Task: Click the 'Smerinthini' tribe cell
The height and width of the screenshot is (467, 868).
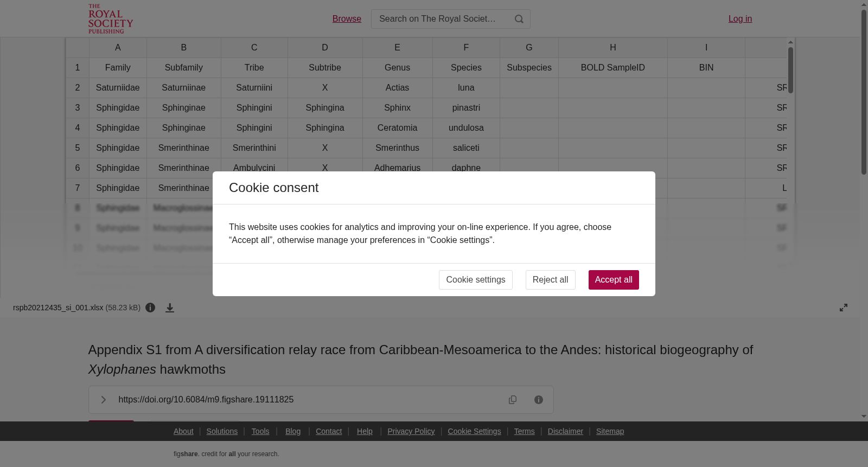Action: [x=254, y=148]
